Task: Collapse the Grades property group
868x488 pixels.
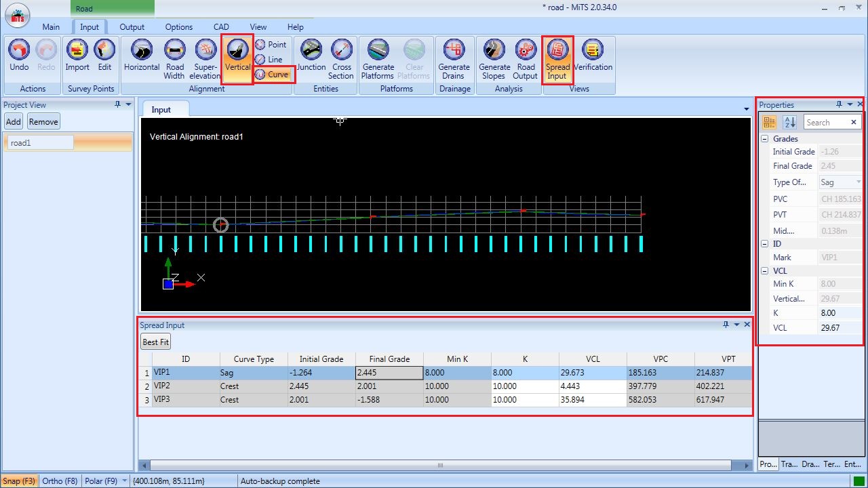Action: coord(765,139)
